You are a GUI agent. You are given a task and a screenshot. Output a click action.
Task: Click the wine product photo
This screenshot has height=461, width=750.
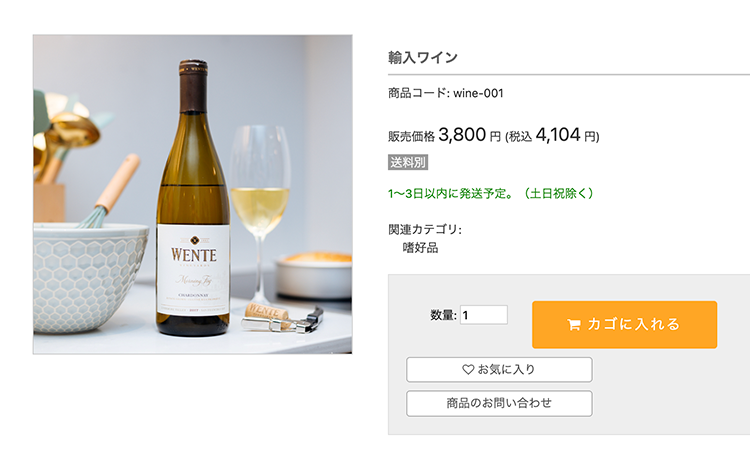click(x=192, y=194)
